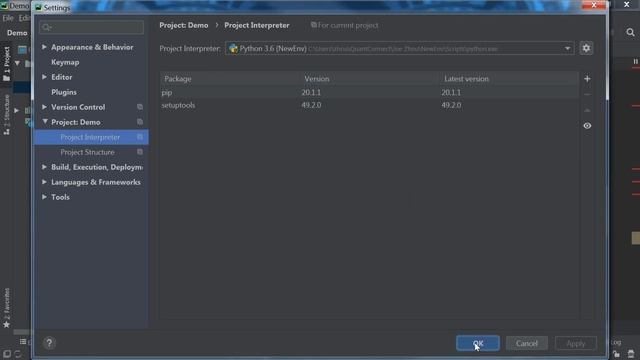Image resolution: width=640 pixels, height=360 pixels.
Task: Expand Appearance & Behavior settings
Action: click(x=44, y=47)
